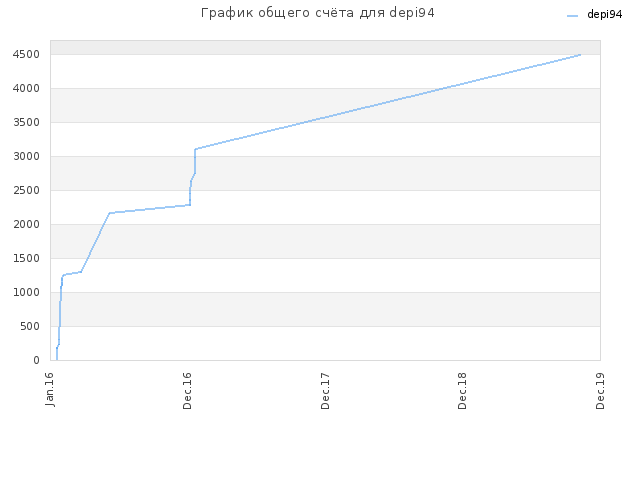The width and height of the screenshot is (640, 480).
Task: Click the 2000 y-axis label
Action: (26, 224)
